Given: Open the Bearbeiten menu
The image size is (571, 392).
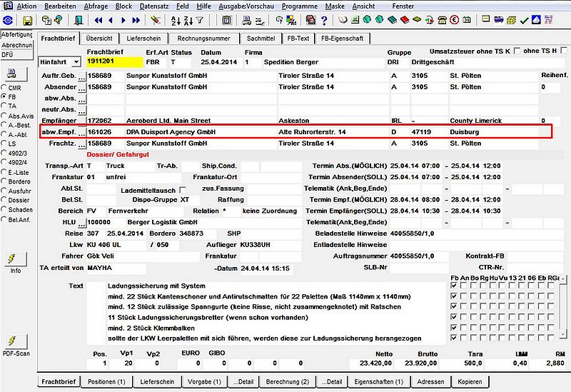Looking at the screenshot, I should point(60,6).
